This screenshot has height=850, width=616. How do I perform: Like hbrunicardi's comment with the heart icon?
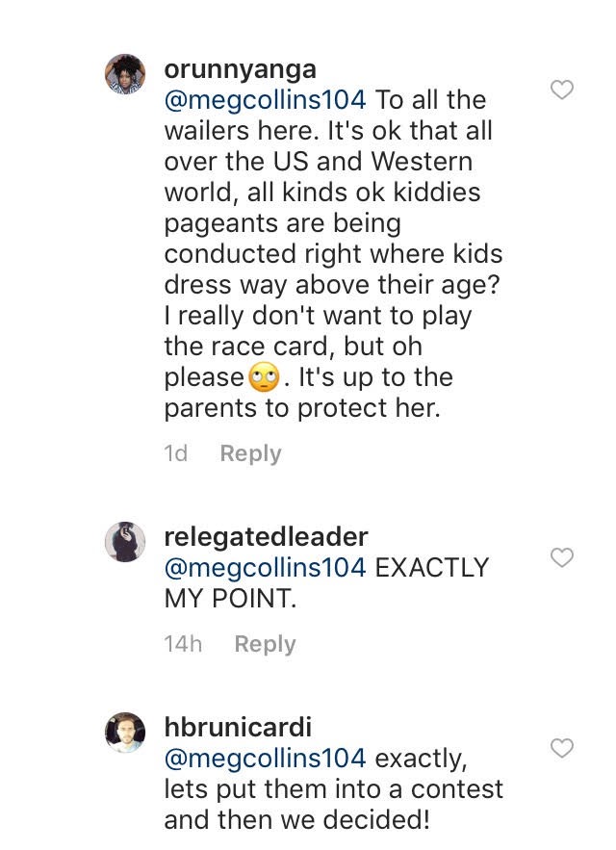560,748
